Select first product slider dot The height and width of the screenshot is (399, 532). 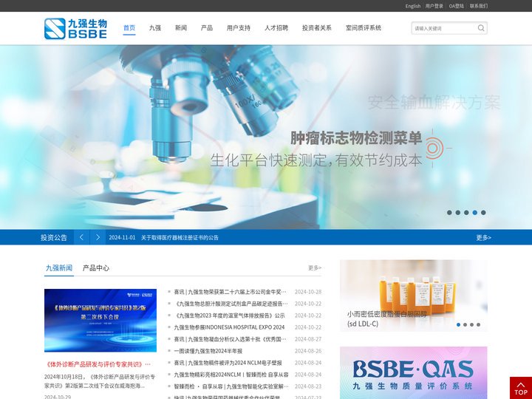pos(458,324)
